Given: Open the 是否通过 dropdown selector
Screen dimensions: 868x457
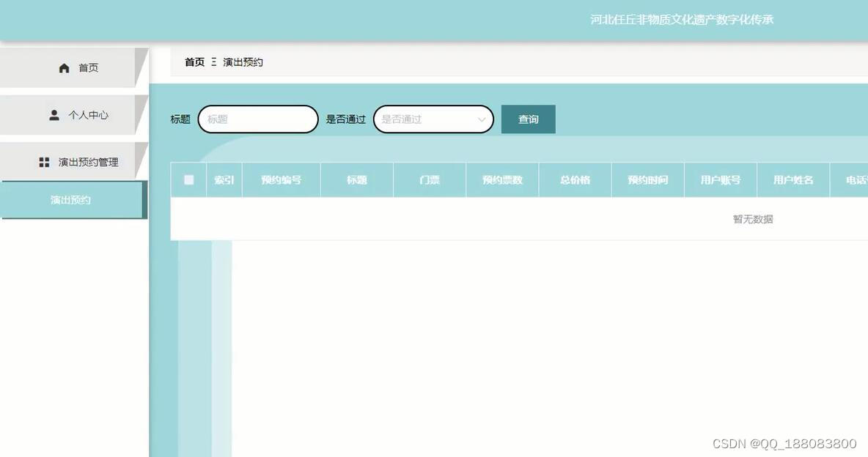Looking at the screenshot, I should tap(433, 119).
